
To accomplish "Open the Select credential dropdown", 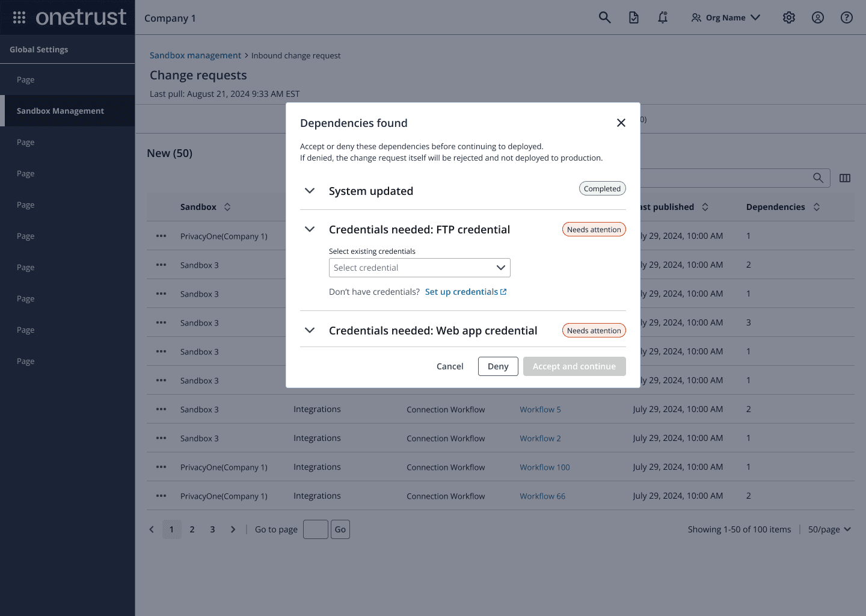I will coord(420,268).
